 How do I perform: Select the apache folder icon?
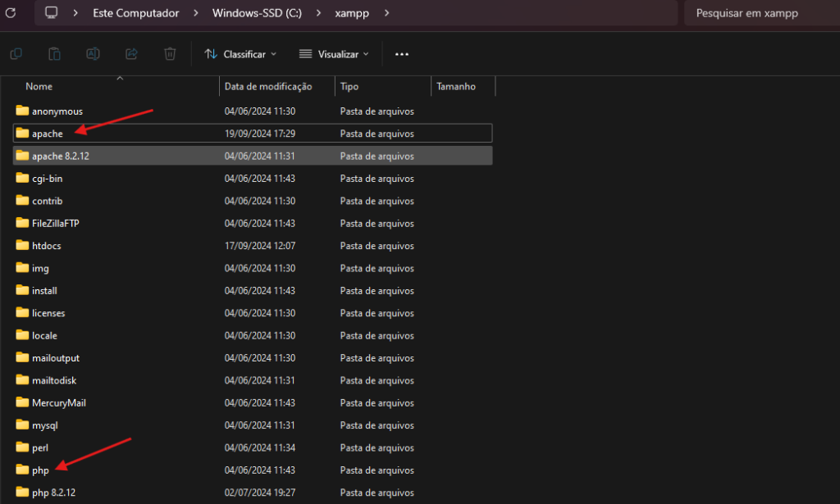pos(22,134)
